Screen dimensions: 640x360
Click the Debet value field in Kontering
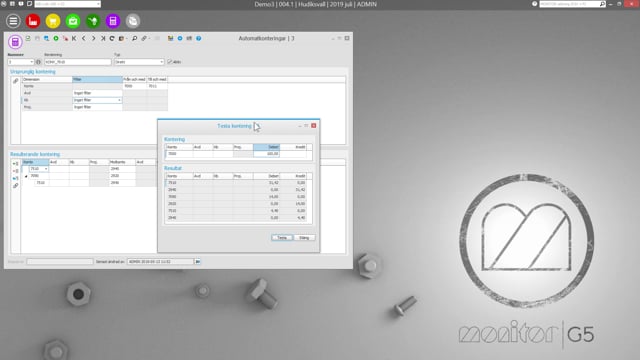[x=266, y=154]
